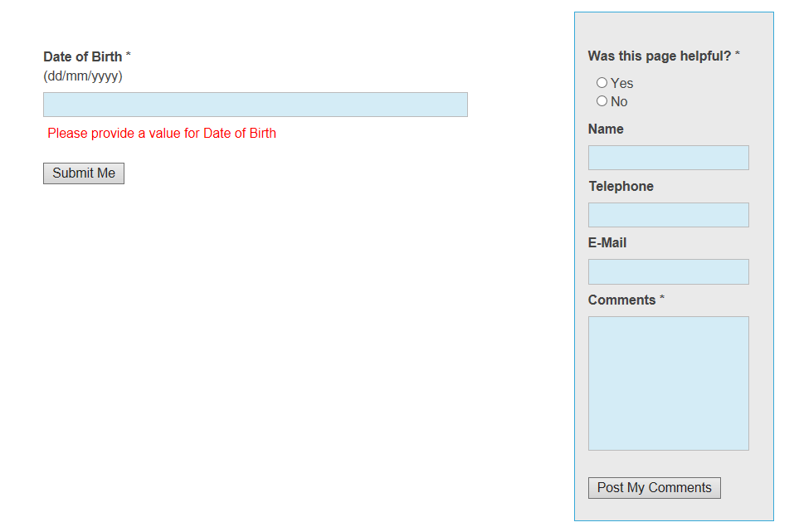Click into the E-Mail field
799x532 pixels.
click(669, 271)
